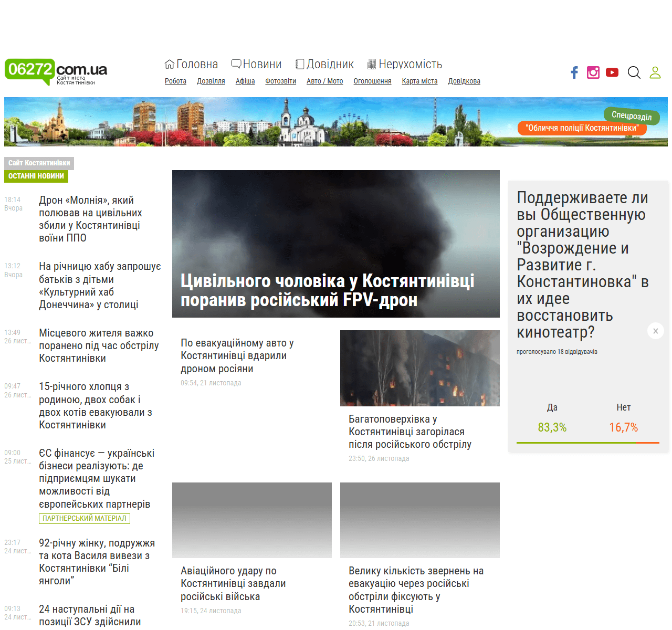Vote Нет in the poll
This screenshot has height=630, width=672.
623,407
